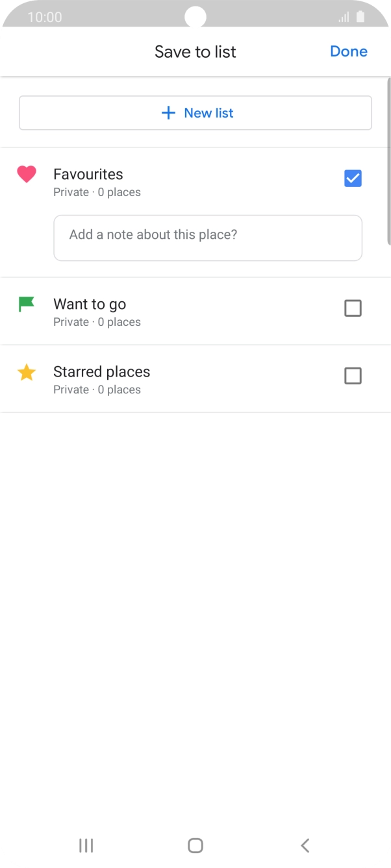391x868 pixels.
Task: Select the Want to go list title
Action: 90,304
